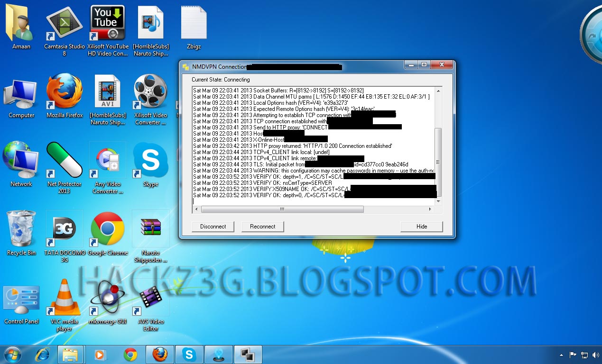Launch Skype from the desktop
Viewport: 602px width, 364px height.
151,165
